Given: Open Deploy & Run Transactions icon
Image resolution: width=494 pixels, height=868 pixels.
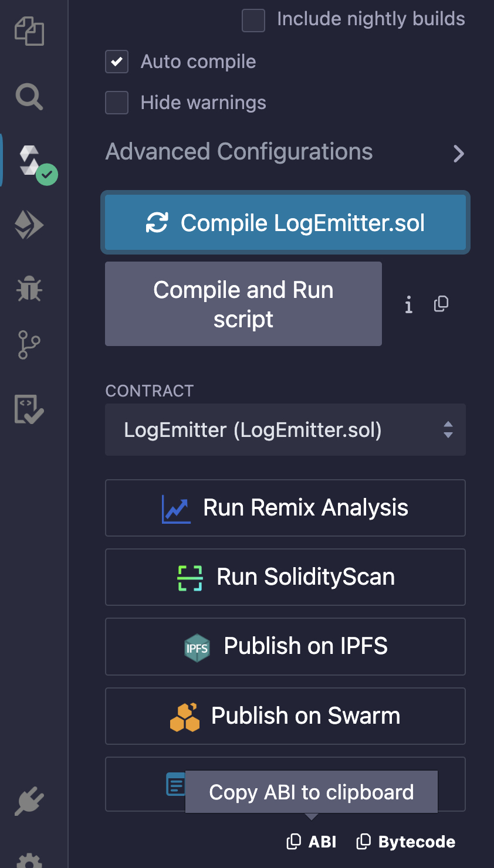Looking at the screenshot, I should pyautogui.click(x=29, y=225).
